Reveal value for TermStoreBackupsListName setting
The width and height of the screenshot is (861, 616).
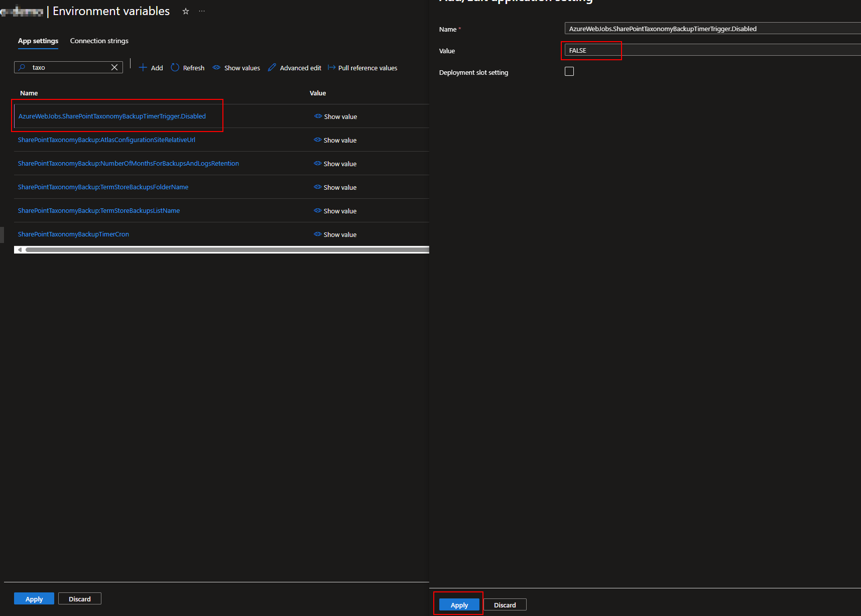(x=335, y=211)
